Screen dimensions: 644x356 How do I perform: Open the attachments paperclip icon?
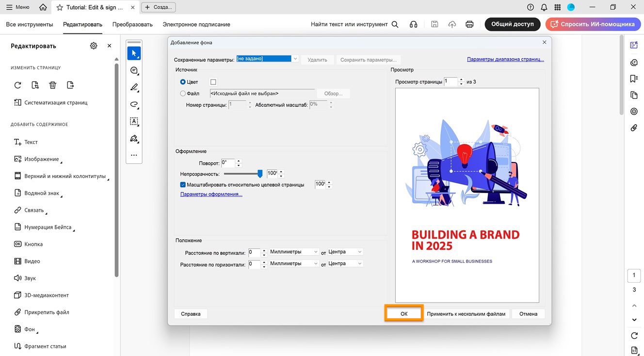[x=634, y=128]
